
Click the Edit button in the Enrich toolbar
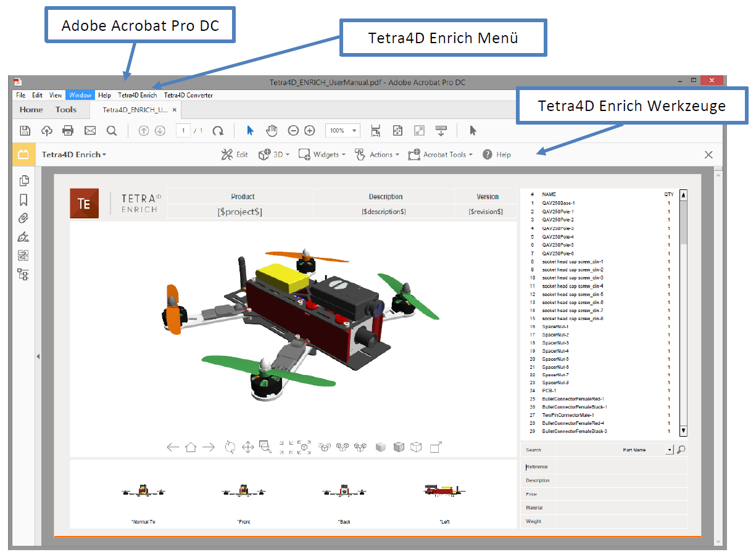point(235,154)
